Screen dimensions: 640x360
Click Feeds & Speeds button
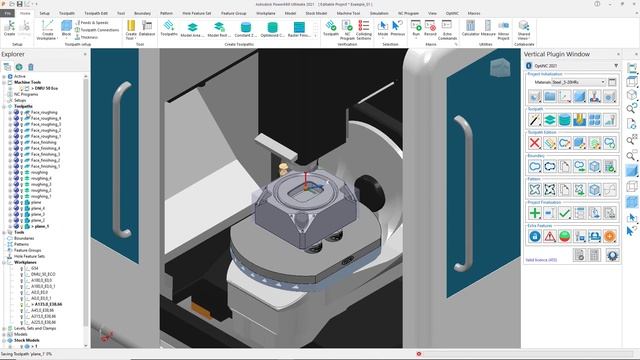tap(92, 23)
